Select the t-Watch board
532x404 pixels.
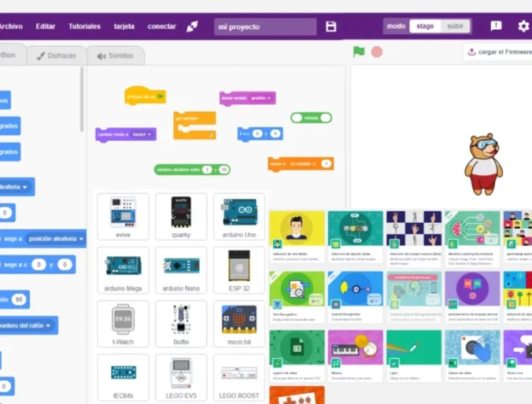click(123, 324)
